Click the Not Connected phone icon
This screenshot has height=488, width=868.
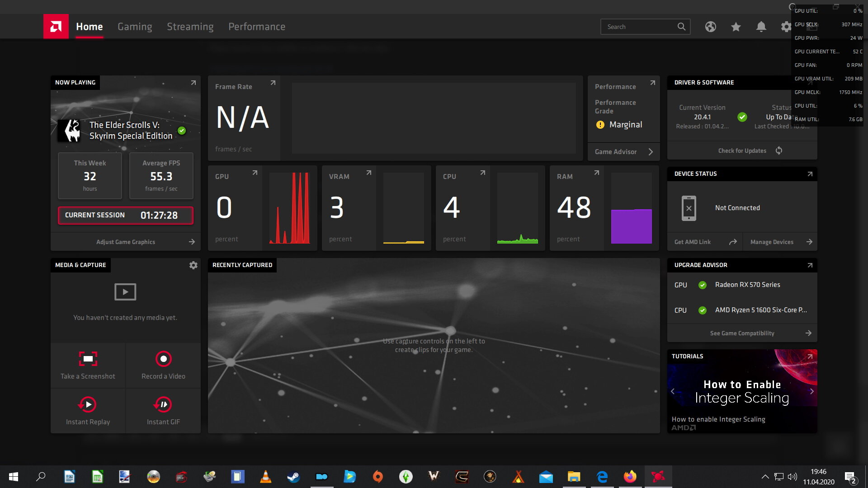point(689,208)
